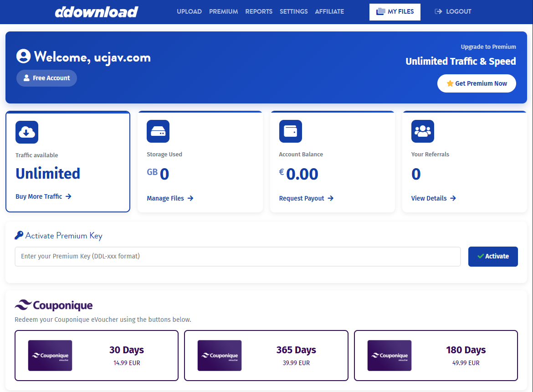
Task: Click the referrals people group icon
Action: point(422,131)
